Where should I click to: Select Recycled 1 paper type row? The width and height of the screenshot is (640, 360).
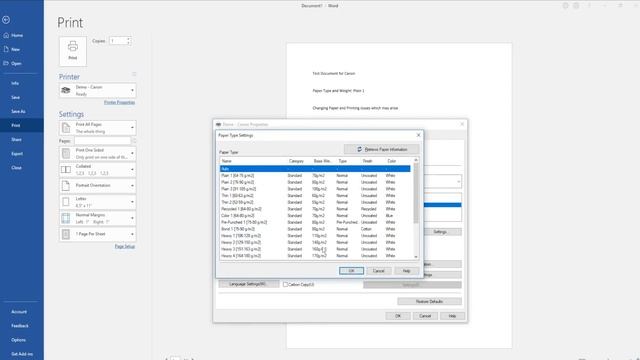click(x=315, y=209)
